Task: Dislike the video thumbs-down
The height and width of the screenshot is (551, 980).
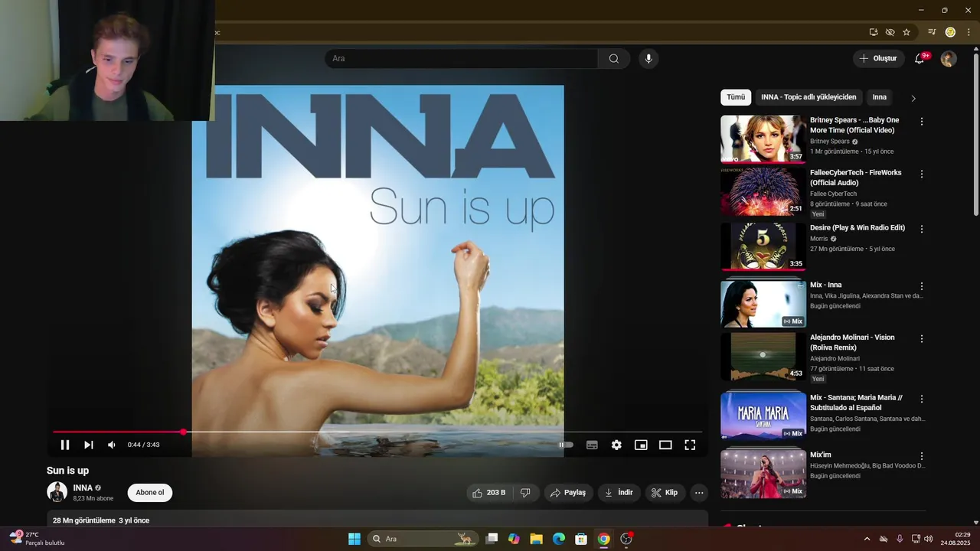Action: tap(525, 493)
